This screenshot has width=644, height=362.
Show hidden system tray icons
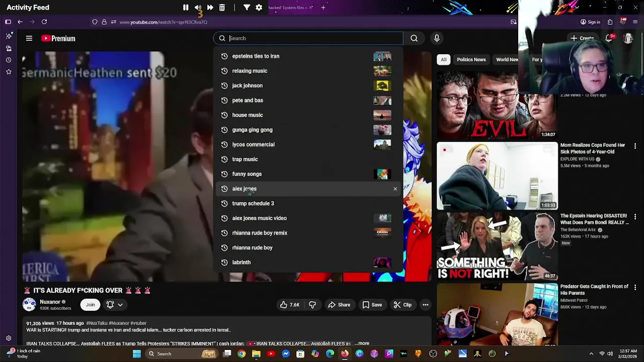click(591, 353)
